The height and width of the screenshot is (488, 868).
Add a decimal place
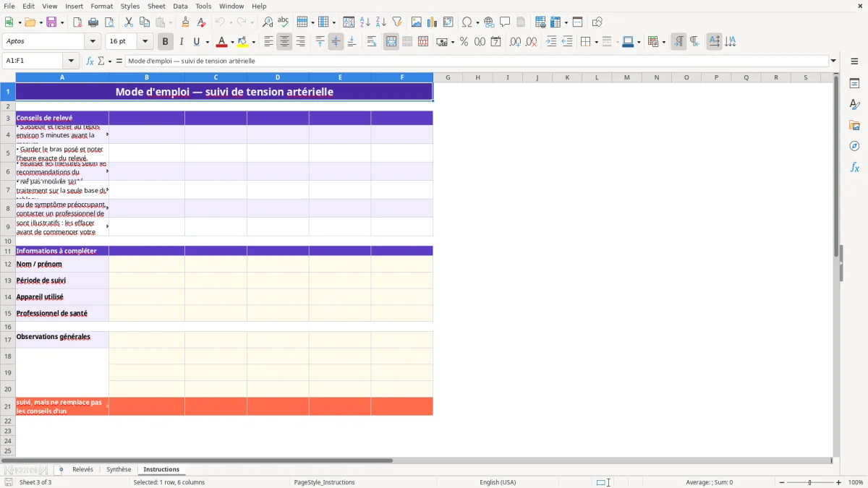click(516, 42)
